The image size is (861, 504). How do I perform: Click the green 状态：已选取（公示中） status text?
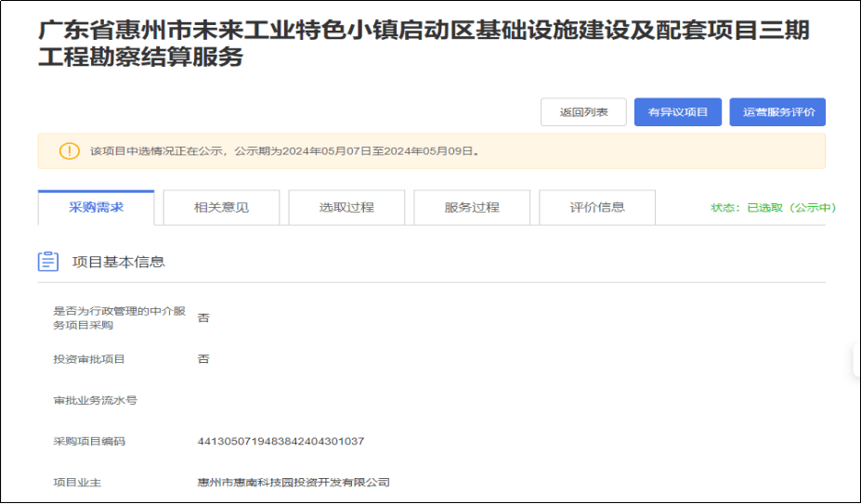point(773,208)
